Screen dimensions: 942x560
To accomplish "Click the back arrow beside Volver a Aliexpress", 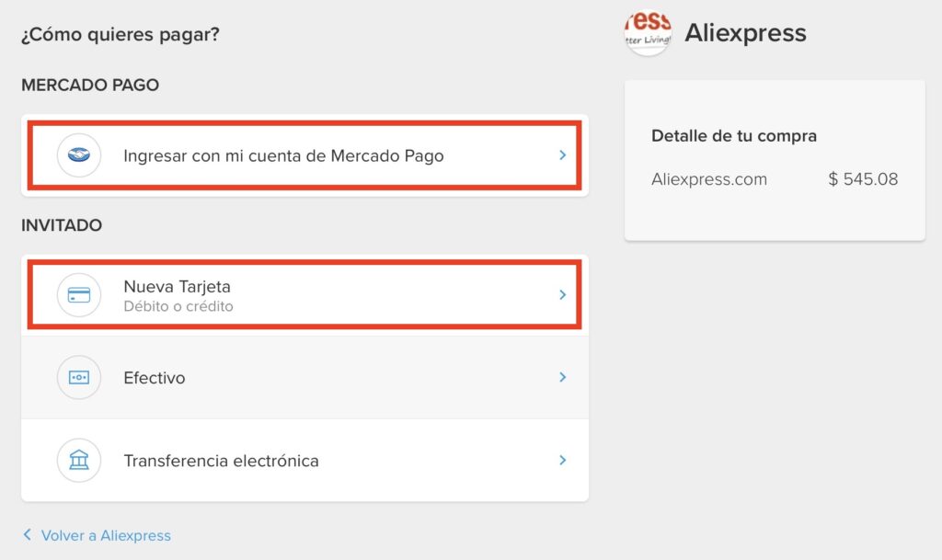I will (x=27, y=534).
